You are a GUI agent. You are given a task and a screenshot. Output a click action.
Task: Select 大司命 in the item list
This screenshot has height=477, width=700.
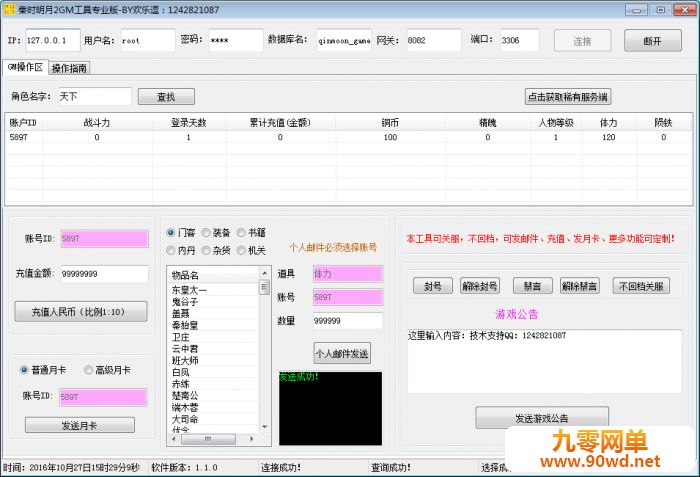[213, 419]
